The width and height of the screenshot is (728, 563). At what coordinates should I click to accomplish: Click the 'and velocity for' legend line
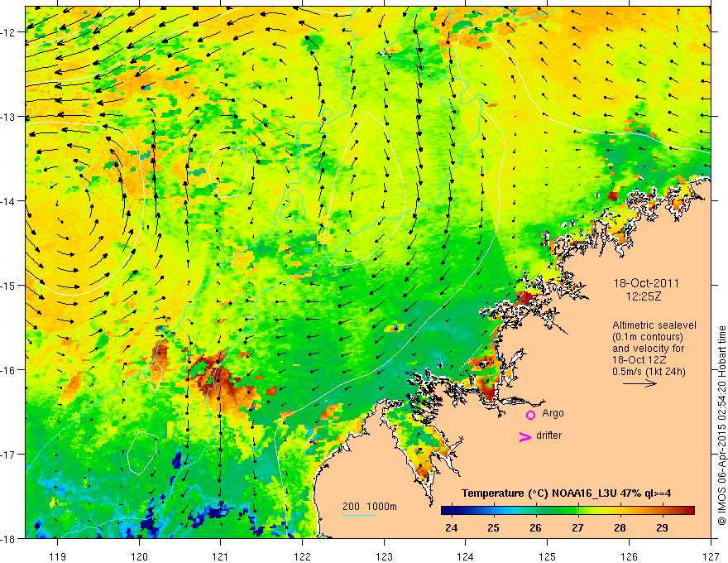coord(648,349)
